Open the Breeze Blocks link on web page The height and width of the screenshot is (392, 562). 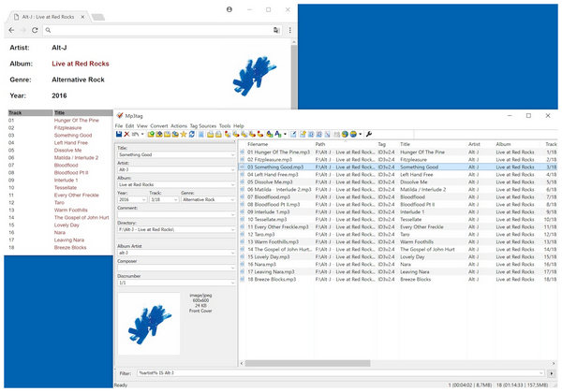[x=70, y=247]
